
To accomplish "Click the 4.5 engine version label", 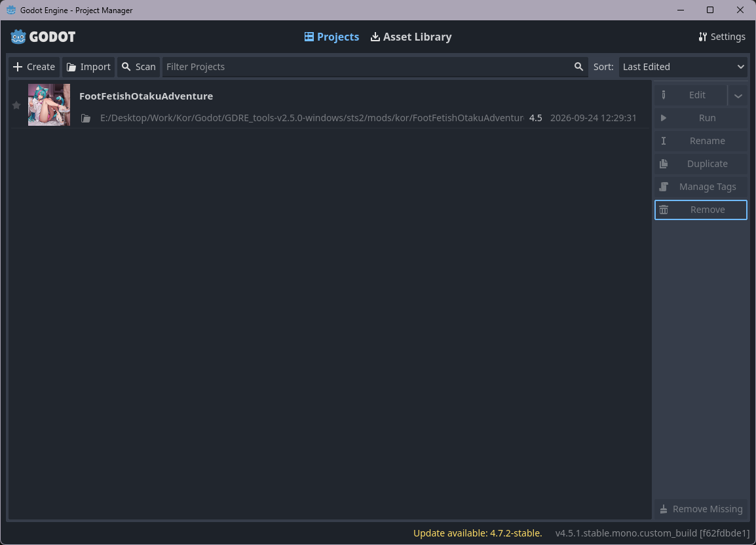I will (536, 118).
